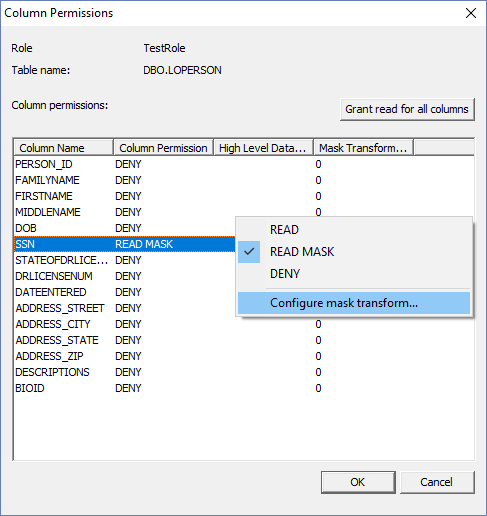Select the PERSON_ID row
This screenshot has height=516, width=487.
(244, 164)
